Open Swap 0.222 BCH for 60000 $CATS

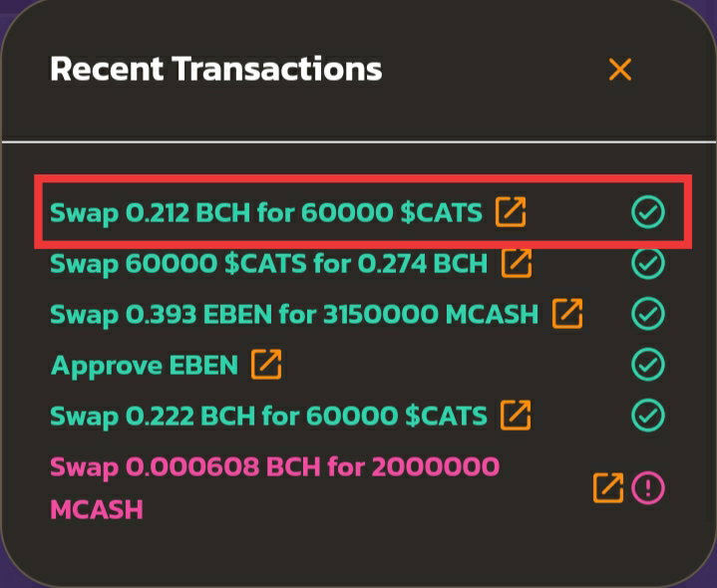click(x=268, y=417)
